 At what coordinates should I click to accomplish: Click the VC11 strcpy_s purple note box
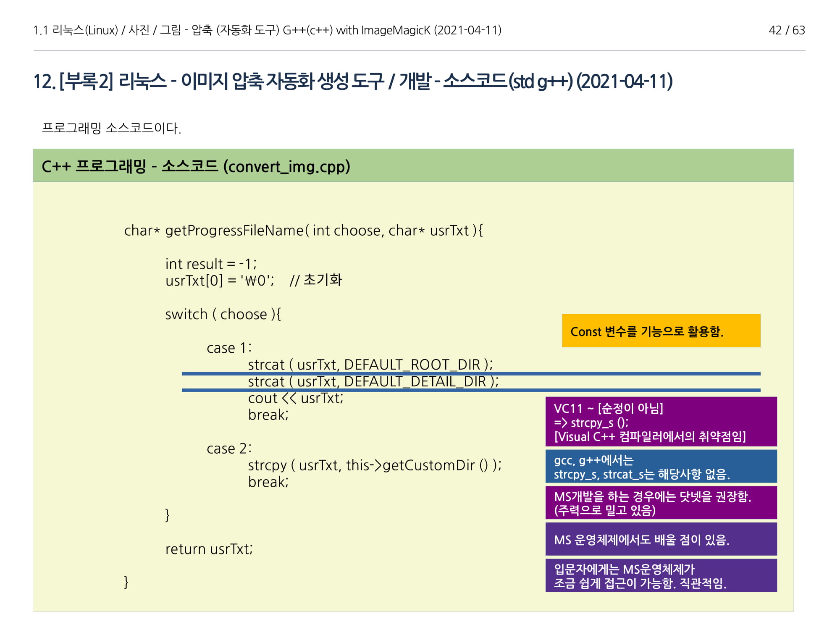(x=661, y=422)
